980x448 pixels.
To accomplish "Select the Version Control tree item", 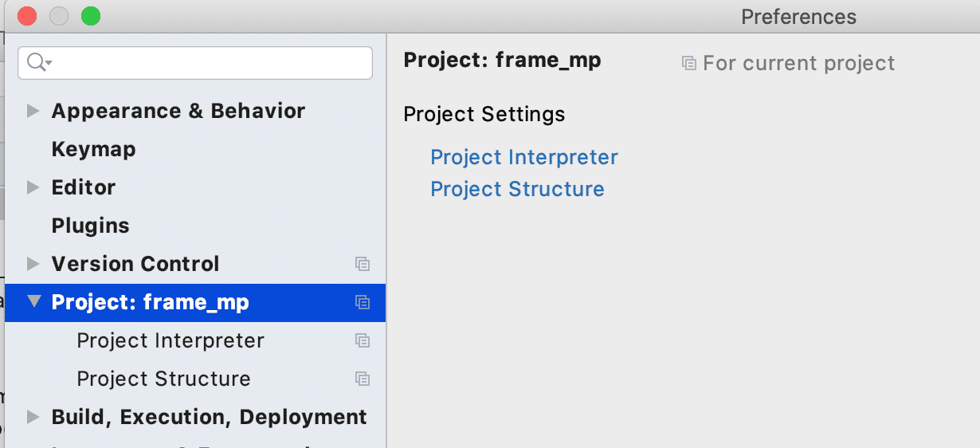I will (135, 264).
